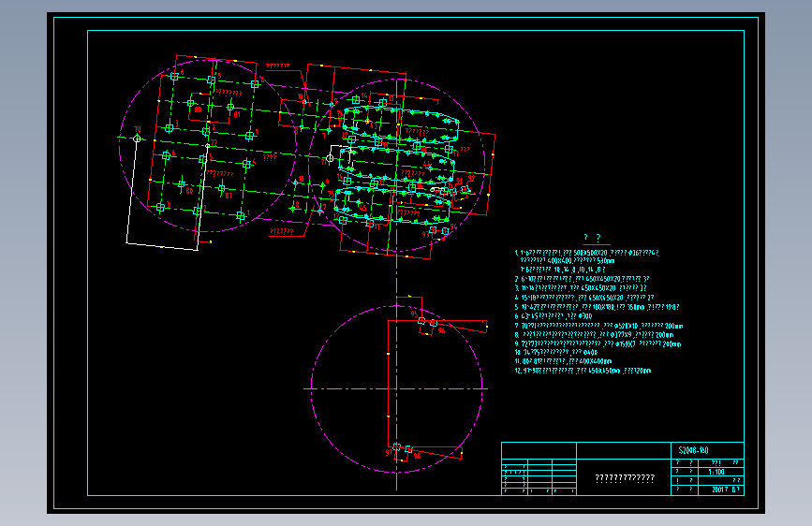Click note line 5 containing '180X180'
Screen dimensions: 812x526
597,307
